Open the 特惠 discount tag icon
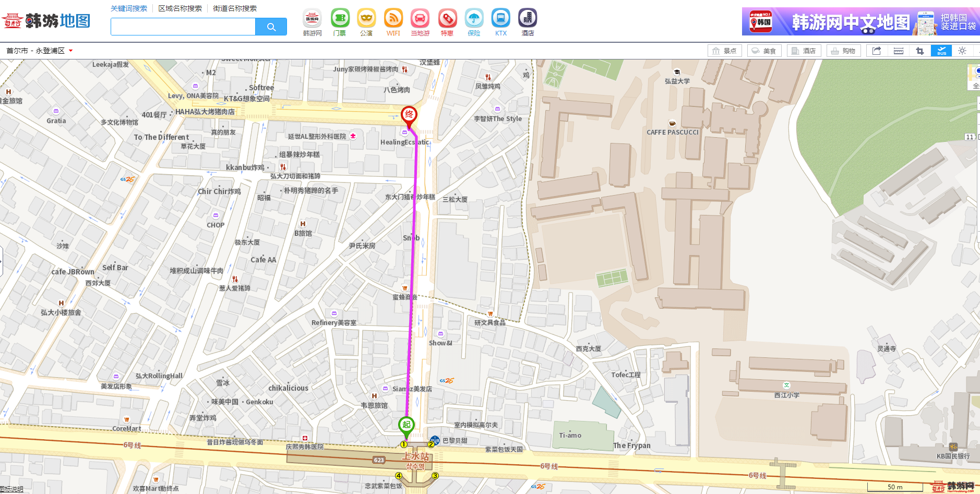 pos(447,19)
